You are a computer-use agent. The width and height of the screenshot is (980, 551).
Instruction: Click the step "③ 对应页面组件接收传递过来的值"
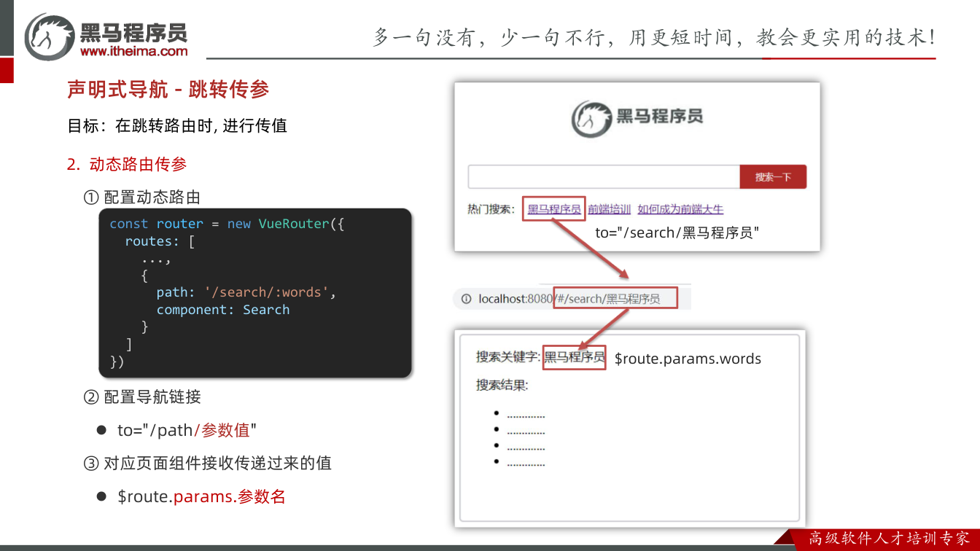click(208, 464)
